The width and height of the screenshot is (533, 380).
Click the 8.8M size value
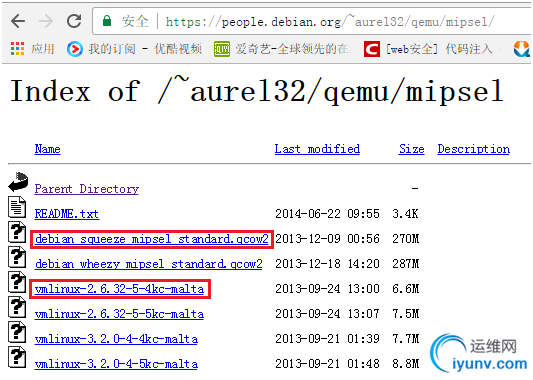pos(406,364)
